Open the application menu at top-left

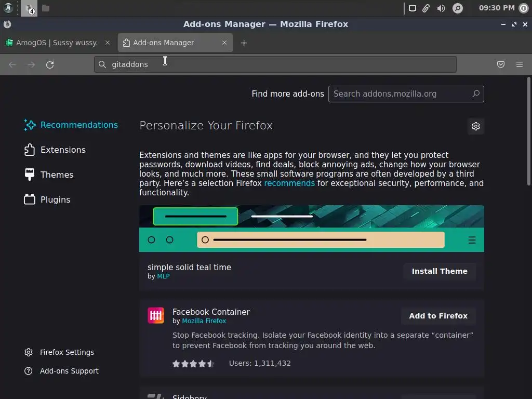pos(8,8)
